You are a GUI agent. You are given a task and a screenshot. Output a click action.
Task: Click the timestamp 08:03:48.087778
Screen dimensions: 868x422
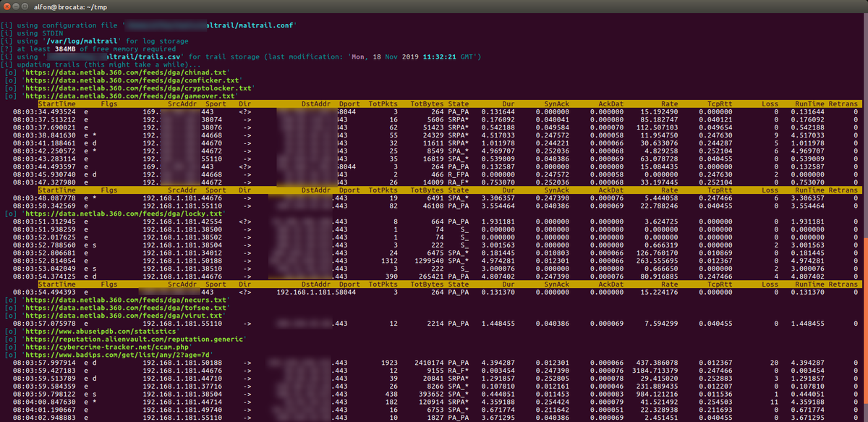point(43,198)
